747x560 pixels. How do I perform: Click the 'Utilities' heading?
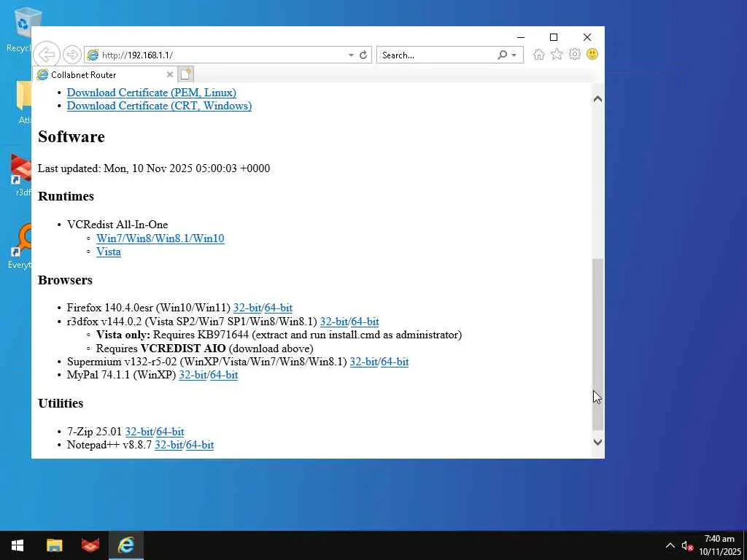(61, 403)
